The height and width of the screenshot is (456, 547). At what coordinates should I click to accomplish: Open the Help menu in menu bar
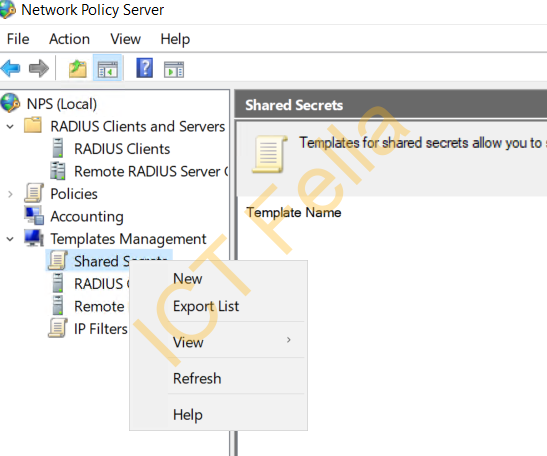(x=175, y=39)
